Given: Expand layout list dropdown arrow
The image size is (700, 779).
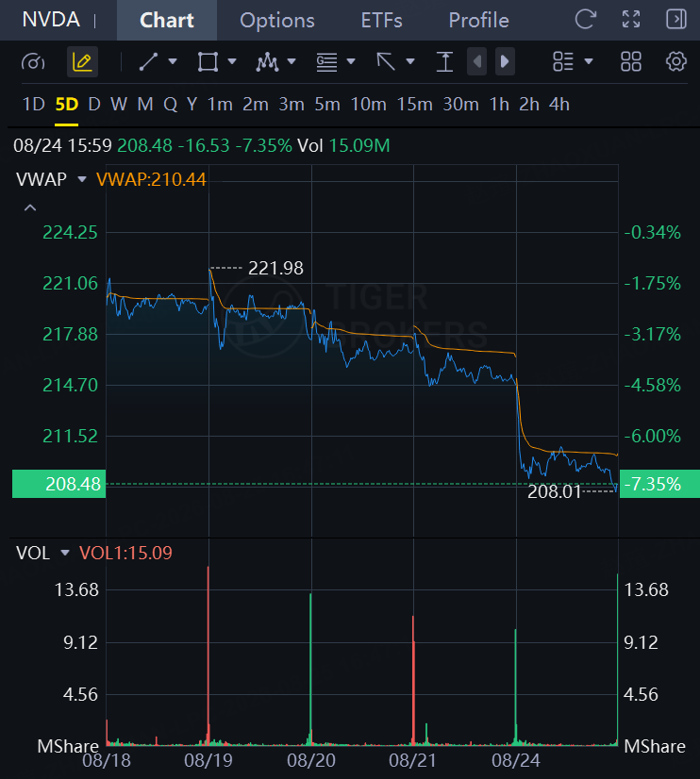Looking at the screenshot, I should pyautogui.click(x=589, y=61).
